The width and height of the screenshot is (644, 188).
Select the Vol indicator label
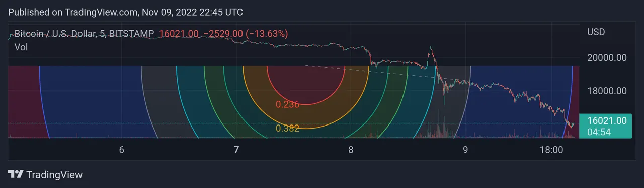(x=21, y=47)
